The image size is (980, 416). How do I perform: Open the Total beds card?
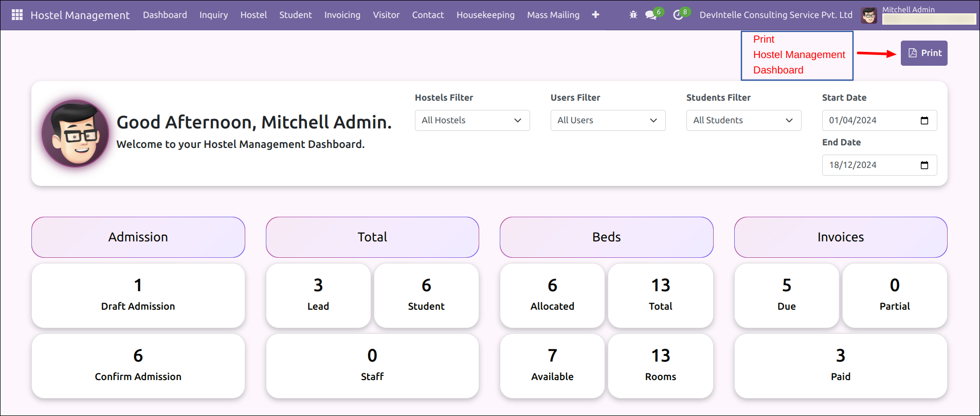point(661,295)
